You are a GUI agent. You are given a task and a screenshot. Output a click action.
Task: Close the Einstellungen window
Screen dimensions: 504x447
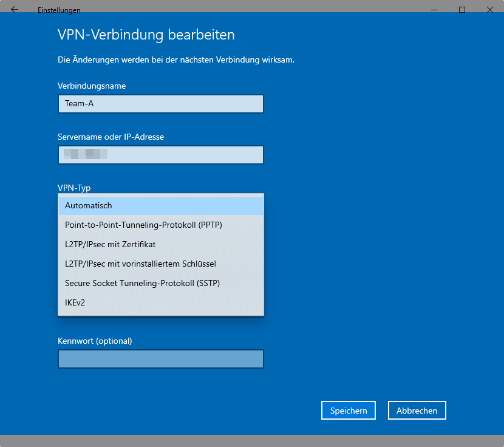[489, 10]
